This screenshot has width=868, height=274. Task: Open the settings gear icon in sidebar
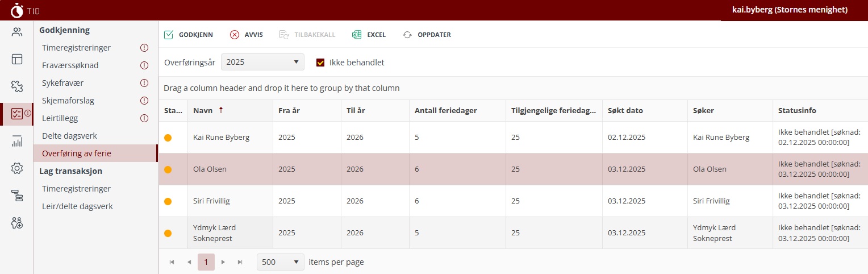tap(17, 168)
